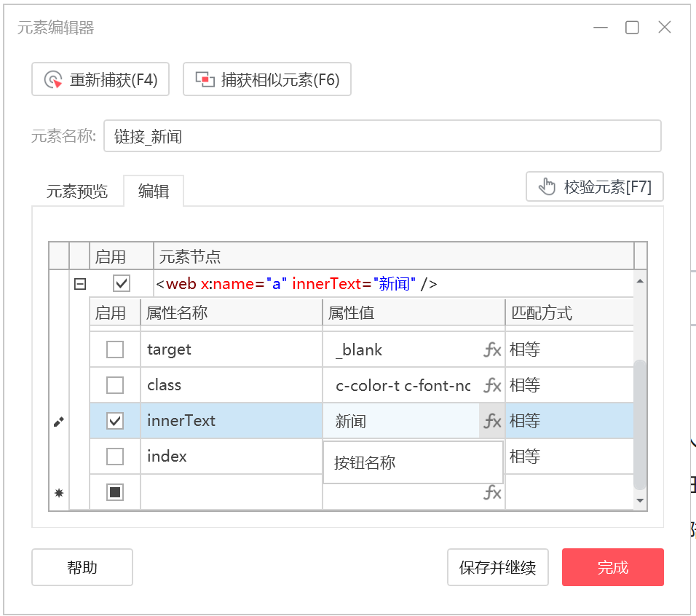
Task: Enable the class attribute checkbox
Action: pos(115,385)
